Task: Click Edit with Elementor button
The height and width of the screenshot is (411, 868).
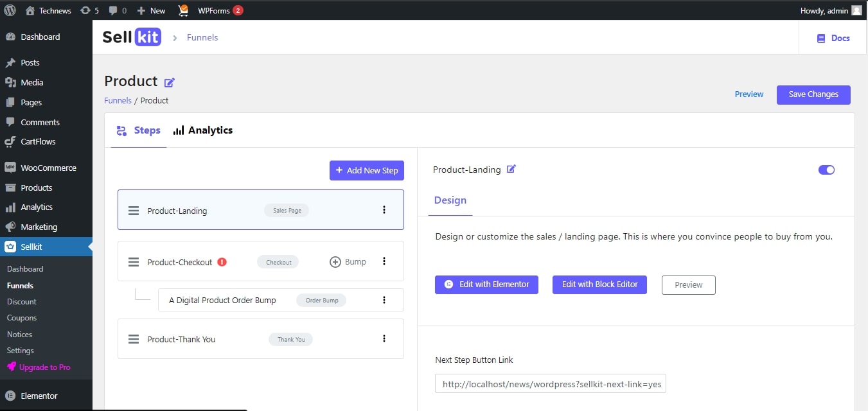Action: click(486, 284)
